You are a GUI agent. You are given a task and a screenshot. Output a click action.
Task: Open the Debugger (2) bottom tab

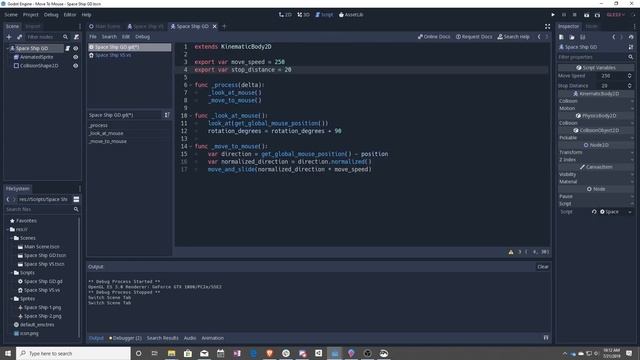click(125, 338)
